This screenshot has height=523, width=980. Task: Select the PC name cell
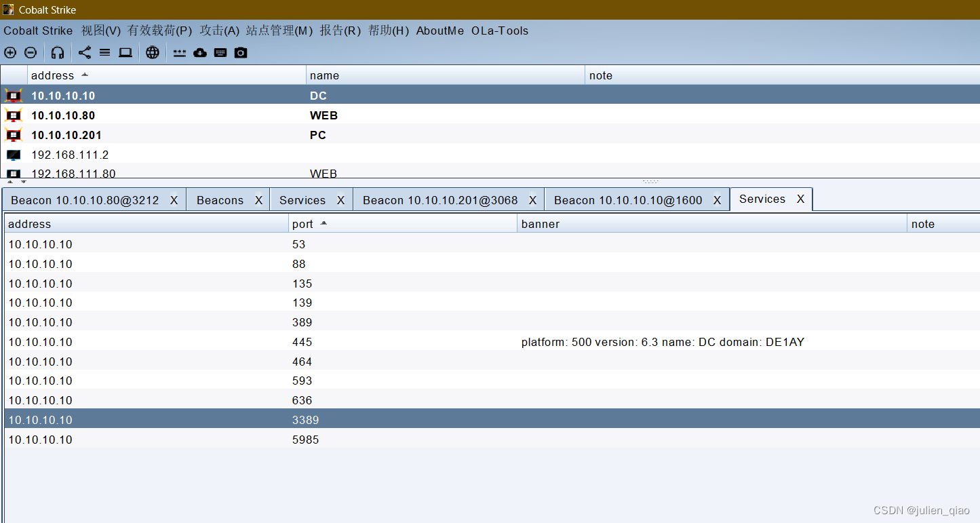pos(318,135)
